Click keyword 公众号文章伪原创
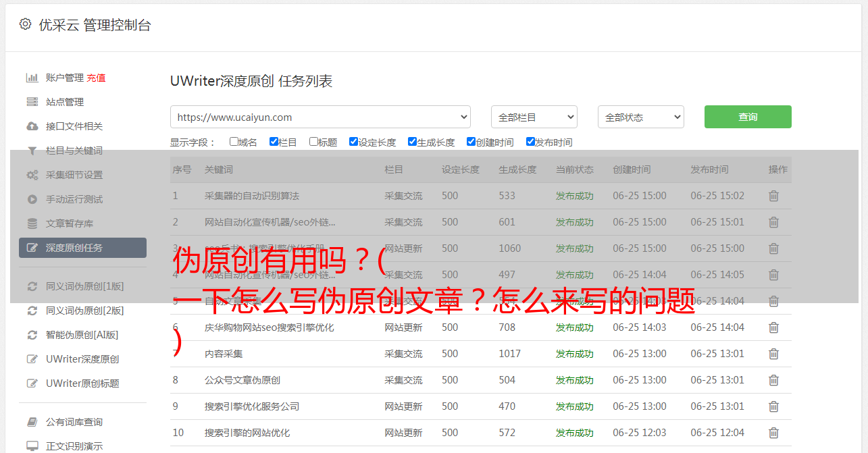The image size is (868, 453). (242, 380)
